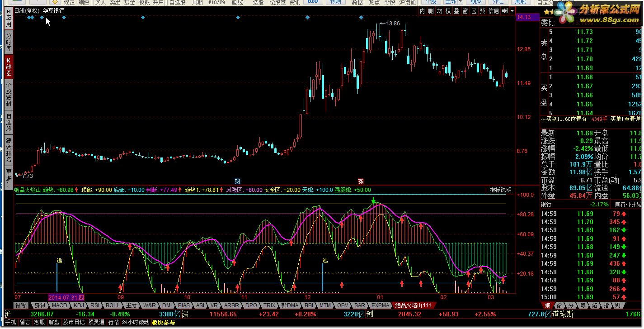Switch to the MACD indicator tab
The image size is (644, 329).
pos(59,305)
